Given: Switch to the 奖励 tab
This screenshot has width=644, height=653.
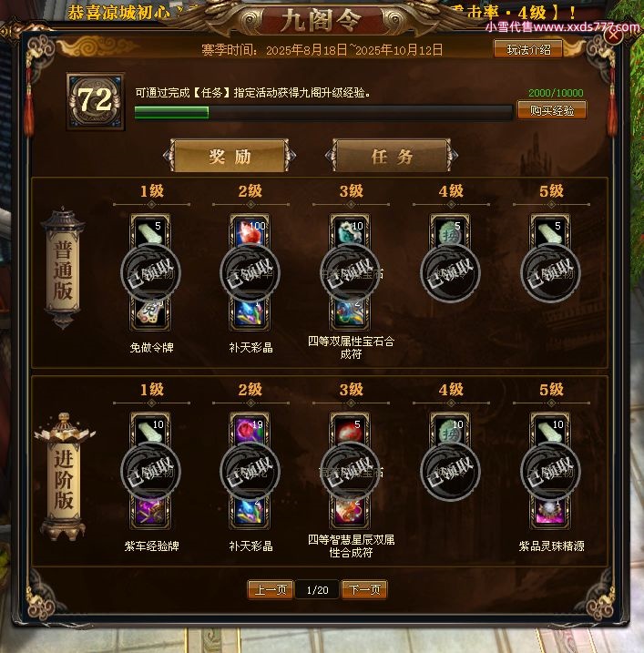Looking at the screenshot, I should (230, 156).
